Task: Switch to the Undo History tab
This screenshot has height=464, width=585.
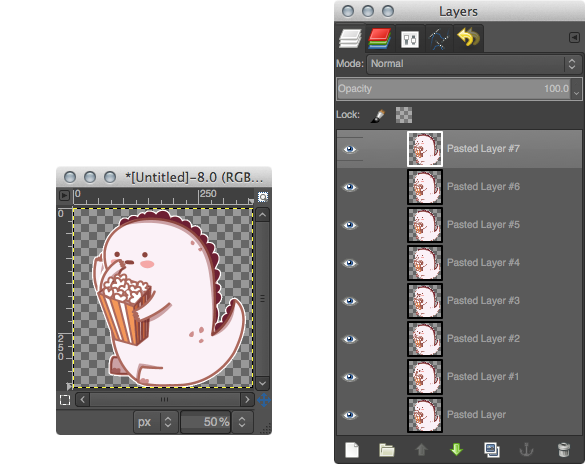Action: coord(469,38)
